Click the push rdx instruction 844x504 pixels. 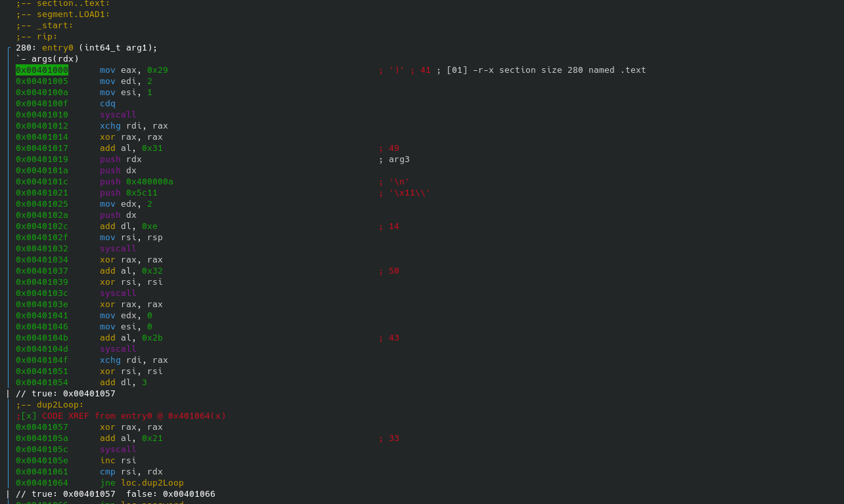[x=121, y=159]
